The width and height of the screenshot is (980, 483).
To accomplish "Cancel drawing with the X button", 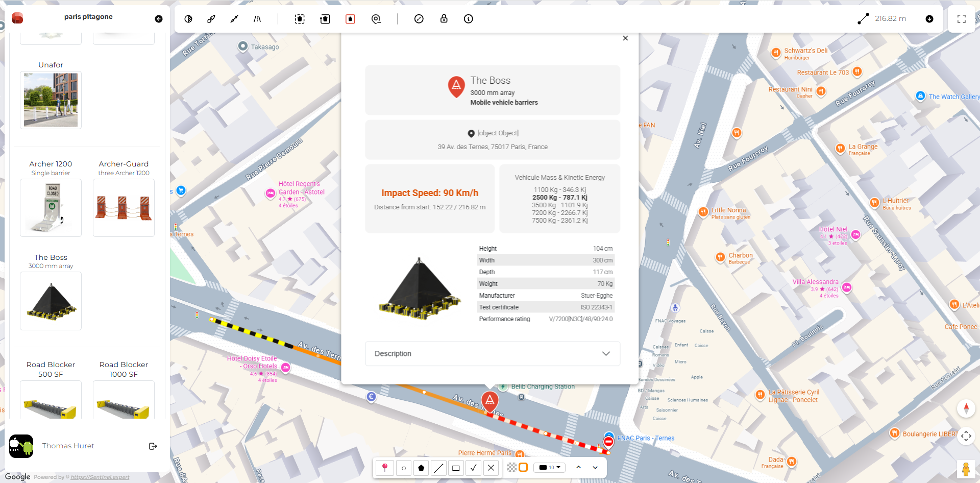I will click(x=491, y=467).
